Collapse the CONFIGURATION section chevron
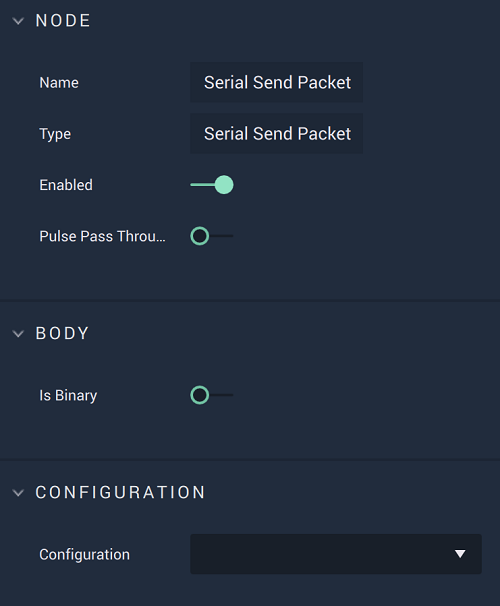The image size is (500, 606). [x=18, y=493]
